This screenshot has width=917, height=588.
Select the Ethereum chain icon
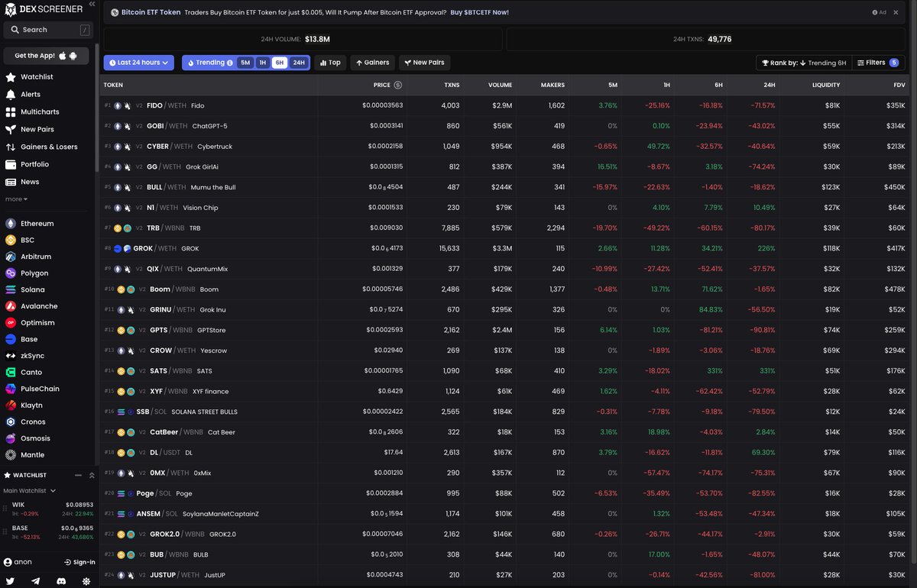point(11,224)
